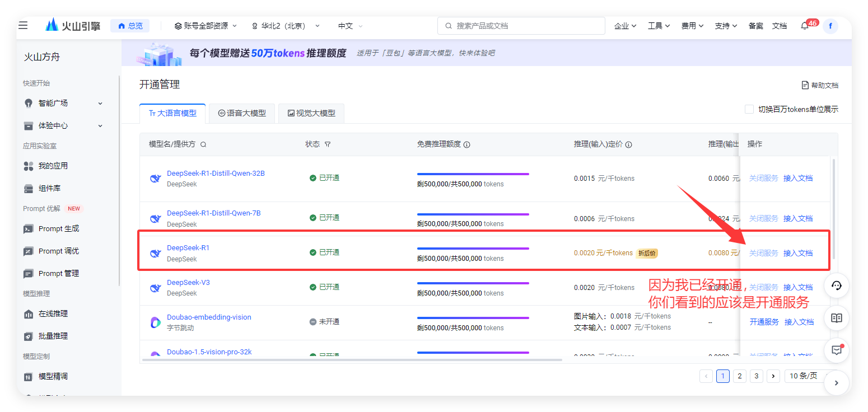Click the DeepSeek-R1-Distill-Qwen-32B whale logo icon
This screenshot has width=868, height=412.
click(156, 179)
